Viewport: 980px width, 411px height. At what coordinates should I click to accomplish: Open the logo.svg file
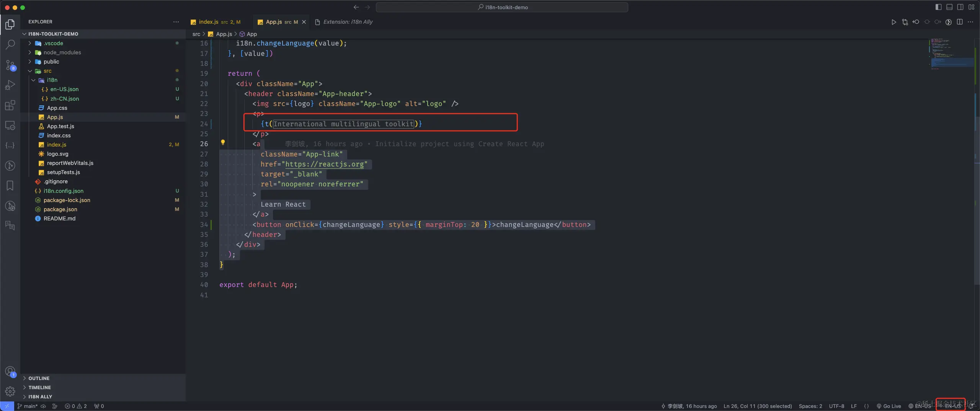[x=103, y=154]
